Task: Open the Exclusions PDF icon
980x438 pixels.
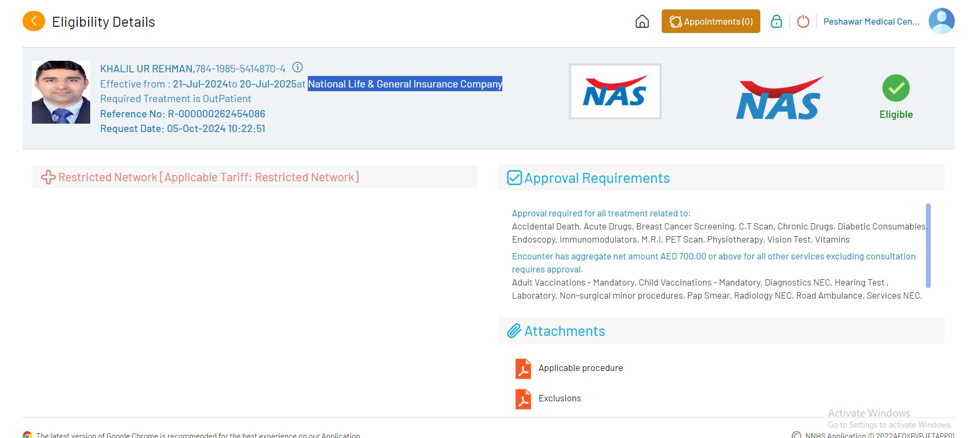Action: point(523,399)
